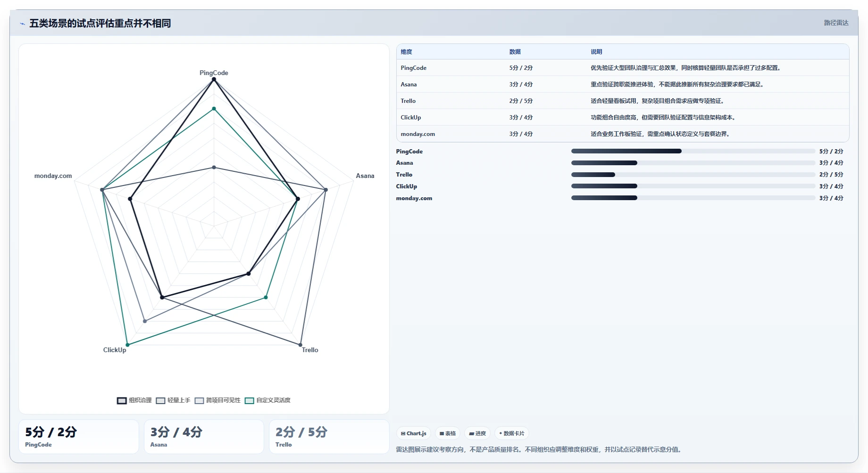Viewport: 868px width, 473px height.
Task: Select the Trello row in the table
Action: coord(623,101)
